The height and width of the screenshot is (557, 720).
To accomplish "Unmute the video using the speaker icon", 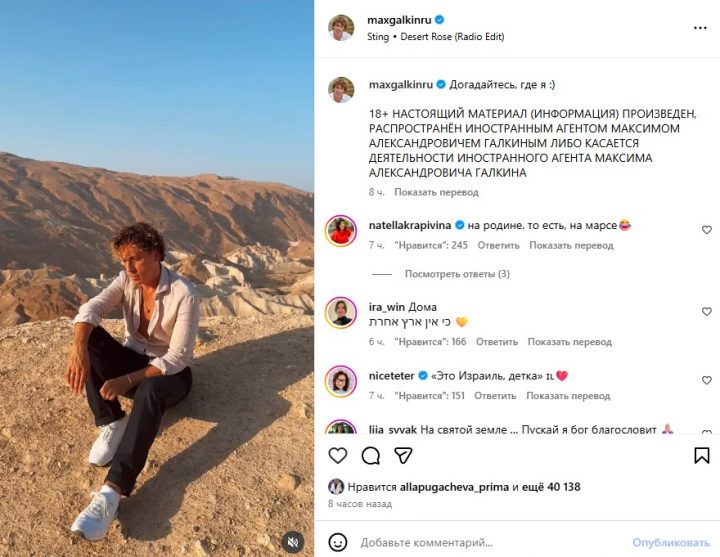I will point(294,540).
